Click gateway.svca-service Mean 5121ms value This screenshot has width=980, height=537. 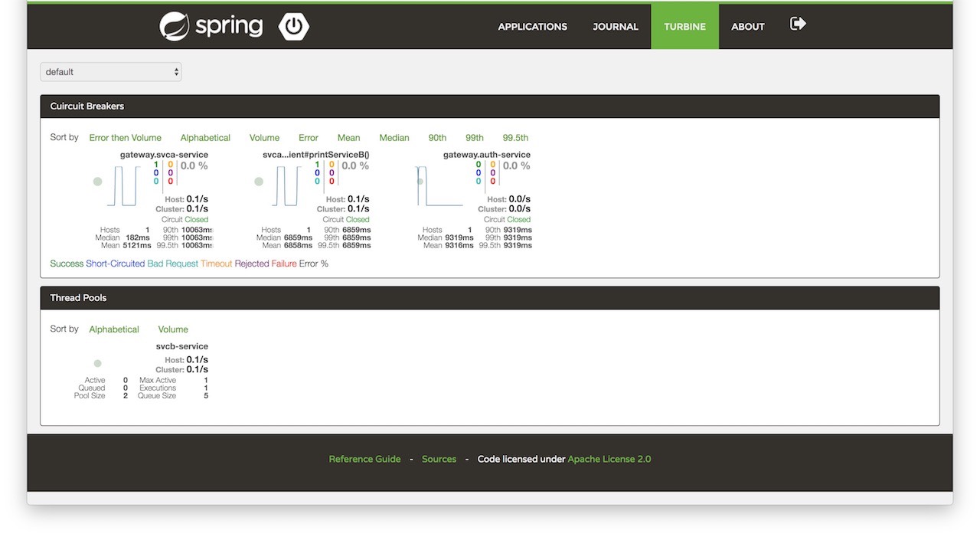136,246
